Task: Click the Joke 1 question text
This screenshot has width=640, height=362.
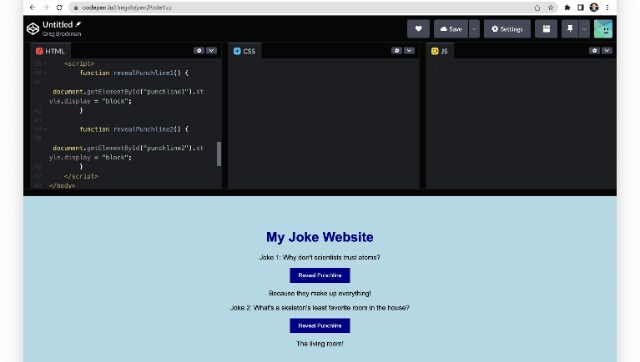Action: (320, 257)
